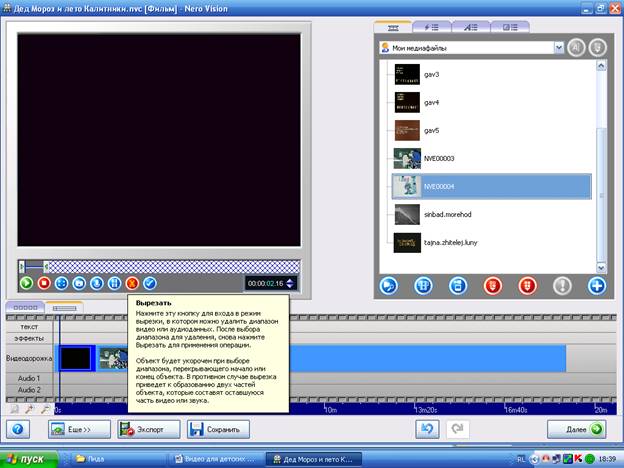Click the Экспорт button

tap(148, 429)
